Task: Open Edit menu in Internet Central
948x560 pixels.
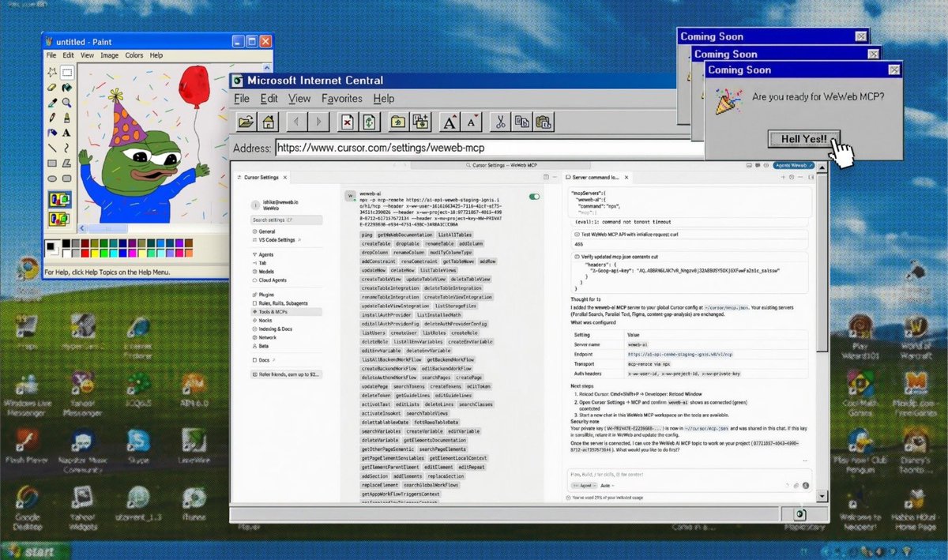Action: 269,99
